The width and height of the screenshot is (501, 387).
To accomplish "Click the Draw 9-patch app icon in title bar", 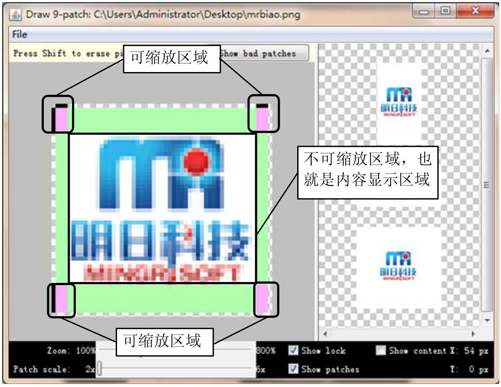I will [16, 14].
